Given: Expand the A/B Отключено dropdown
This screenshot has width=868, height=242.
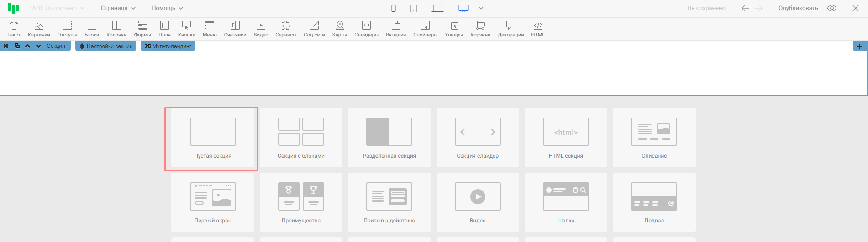Looking at the screenshot, I should 58,8.
